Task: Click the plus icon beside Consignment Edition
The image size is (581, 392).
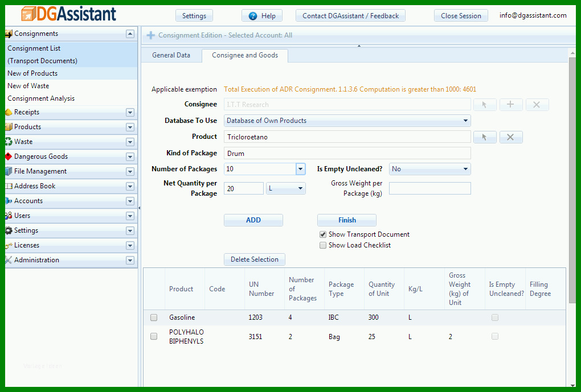Action: coord(150,35)
